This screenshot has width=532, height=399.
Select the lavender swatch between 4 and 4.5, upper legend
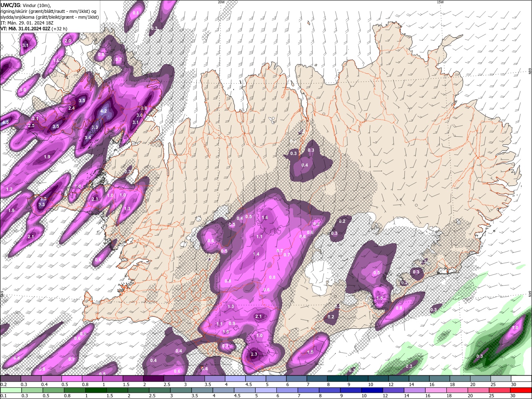(235, 379)
